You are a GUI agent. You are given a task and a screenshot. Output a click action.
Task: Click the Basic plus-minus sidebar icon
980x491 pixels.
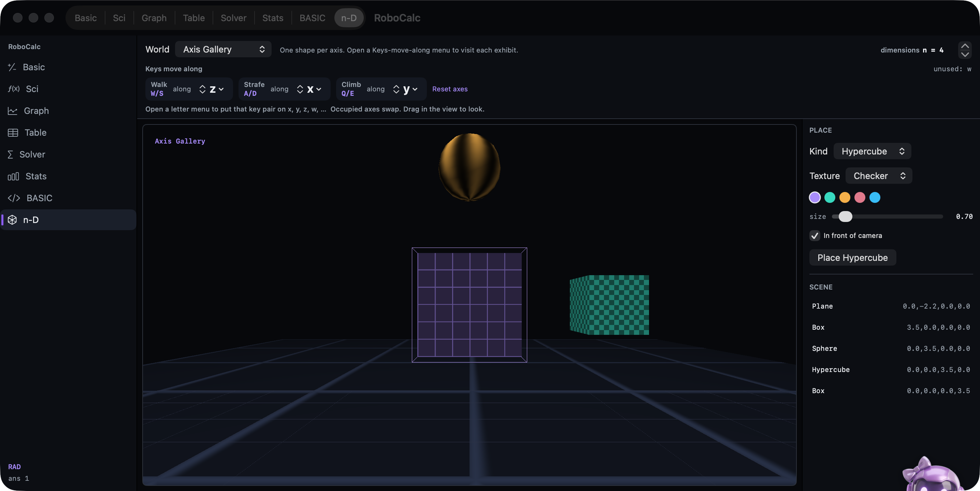tap(12, 67)
